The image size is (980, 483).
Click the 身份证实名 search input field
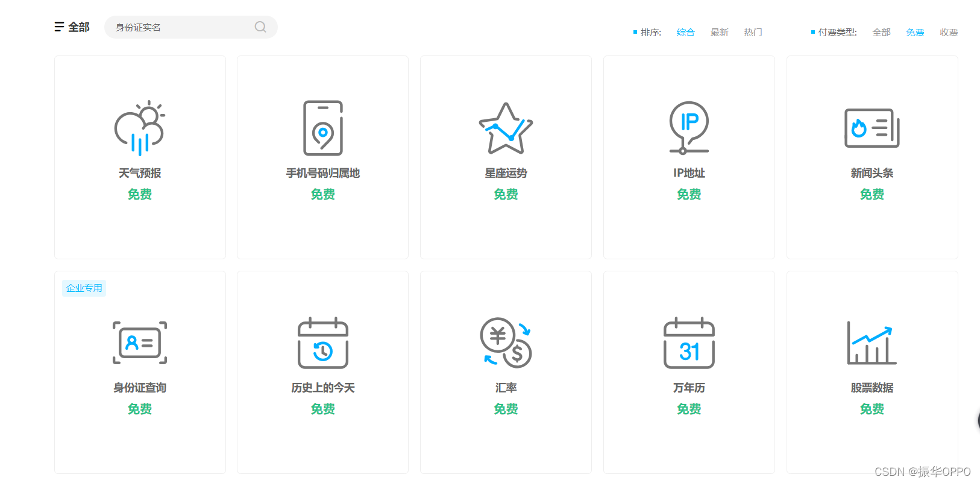pos(190,27)
